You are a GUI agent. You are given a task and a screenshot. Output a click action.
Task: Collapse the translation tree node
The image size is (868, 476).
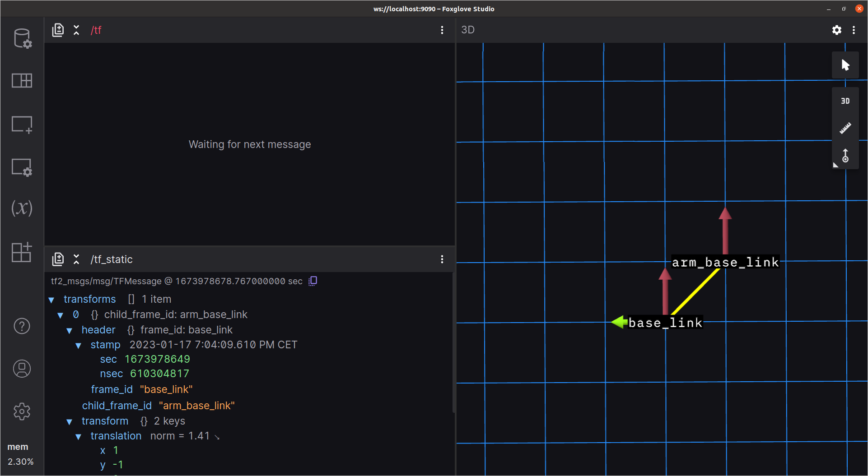tap(79, 437)
